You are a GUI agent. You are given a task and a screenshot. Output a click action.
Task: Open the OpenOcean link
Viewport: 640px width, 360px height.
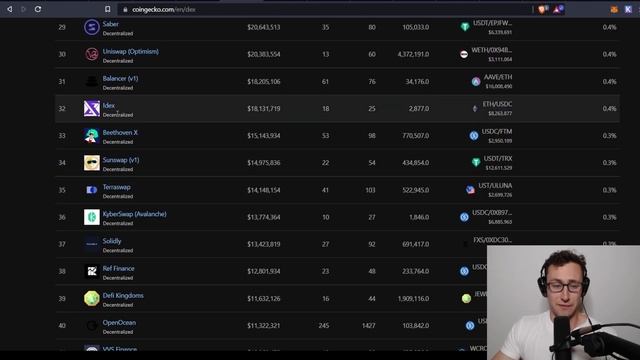pos(119,322)
